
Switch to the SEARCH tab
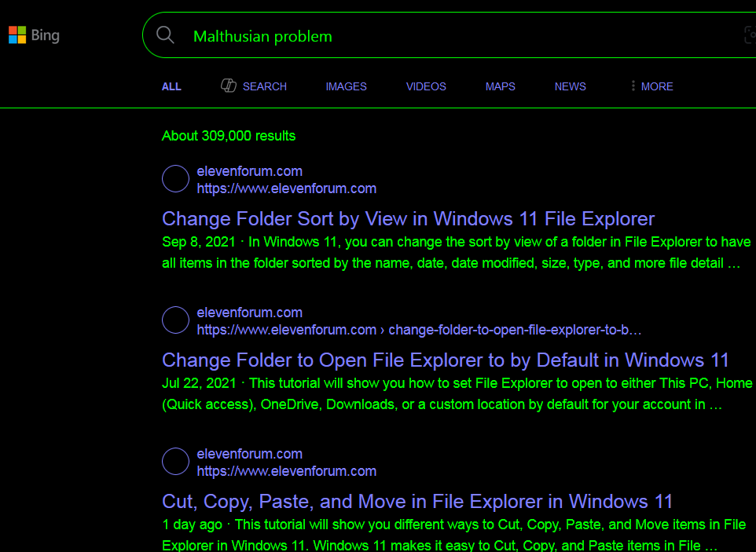point(264,86)
